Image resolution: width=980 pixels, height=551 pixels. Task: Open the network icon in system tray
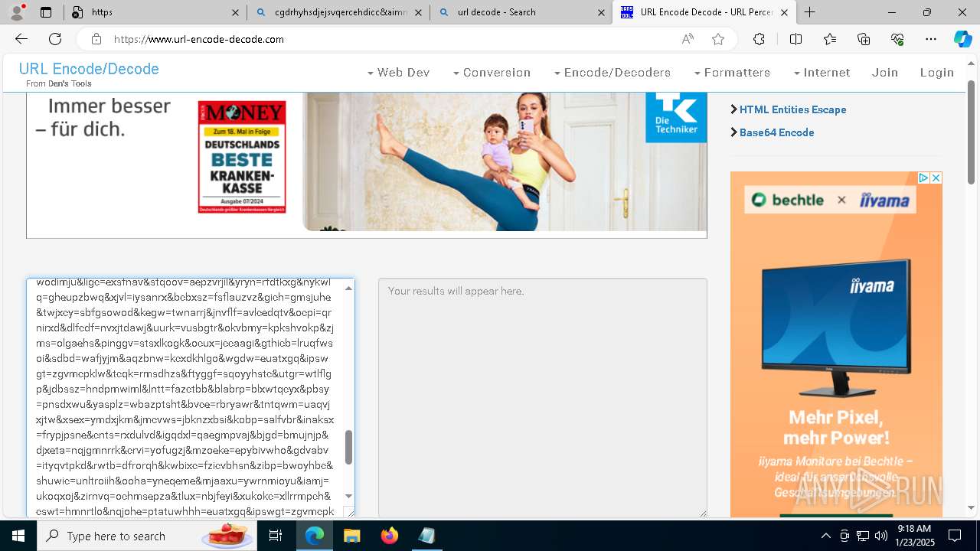[x=863, y=536]
